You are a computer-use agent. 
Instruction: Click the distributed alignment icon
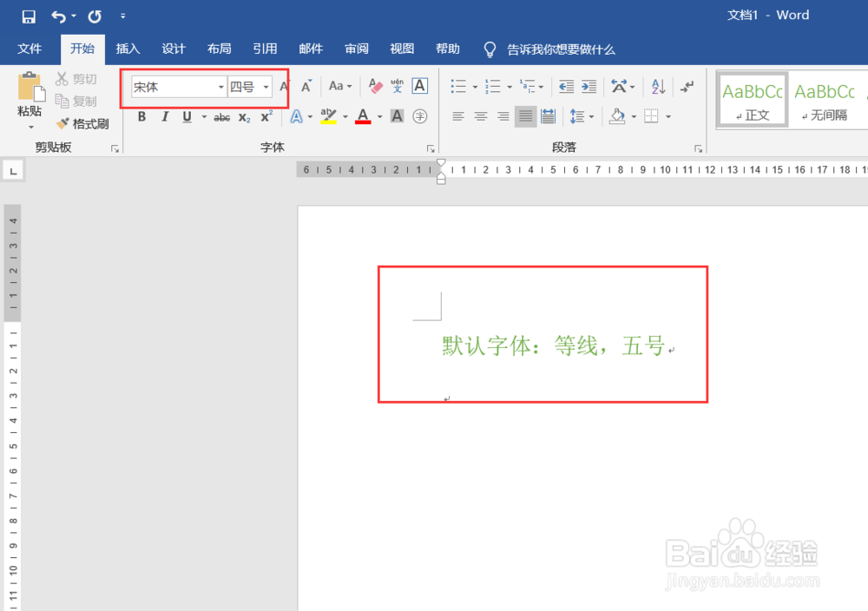click(x=548, y=116)
